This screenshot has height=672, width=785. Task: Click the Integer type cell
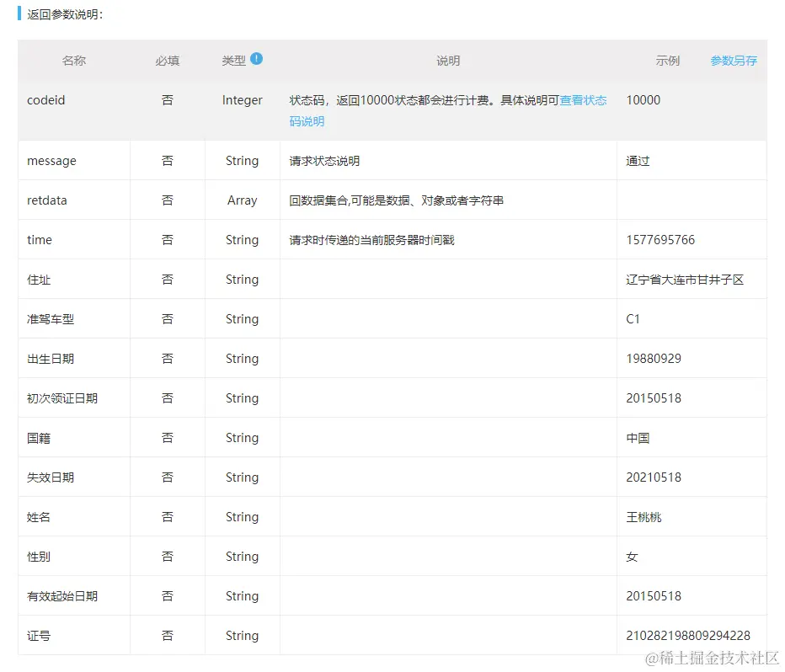[243, 100]
